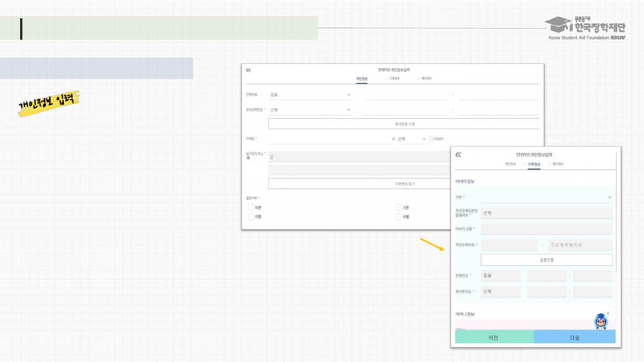The image size is (644, 362).
Task: Close the mascot chatbot with small x
Action: click(x=608, y=313)
